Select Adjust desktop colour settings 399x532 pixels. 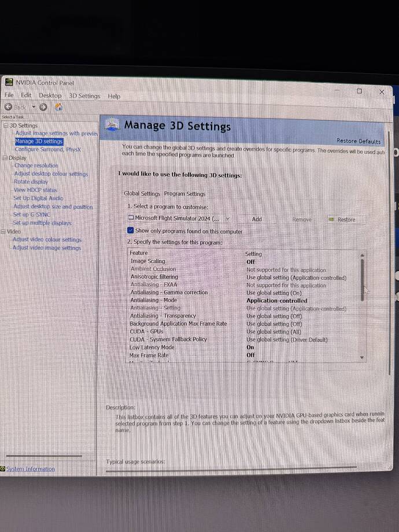(51, 173)
